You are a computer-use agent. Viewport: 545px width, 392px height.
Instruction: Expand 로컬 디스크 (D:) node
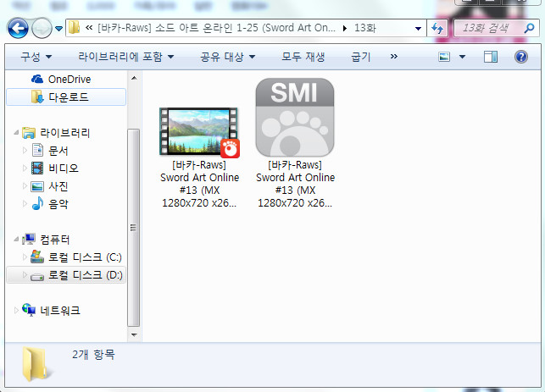(x=25, y=274)
